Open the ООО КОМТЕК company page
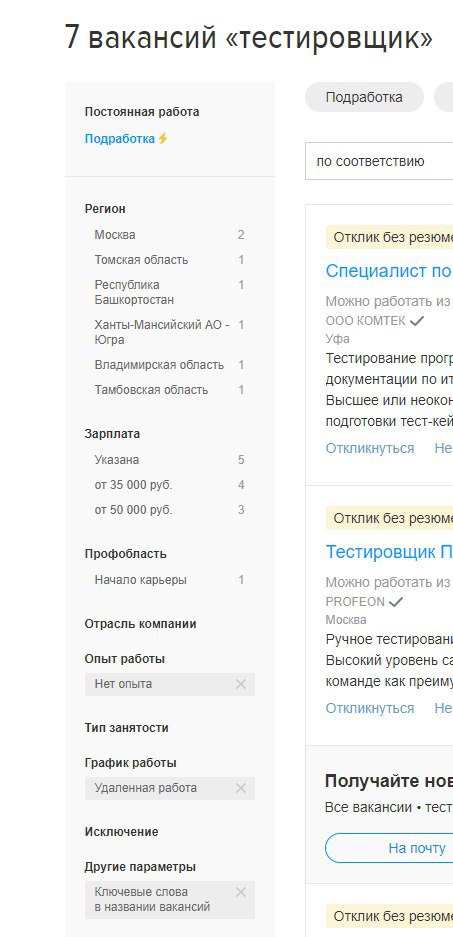 (x=366, y=321)
